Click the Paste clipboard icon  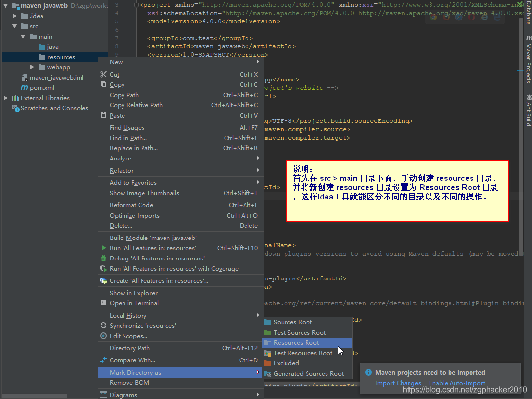103,115
